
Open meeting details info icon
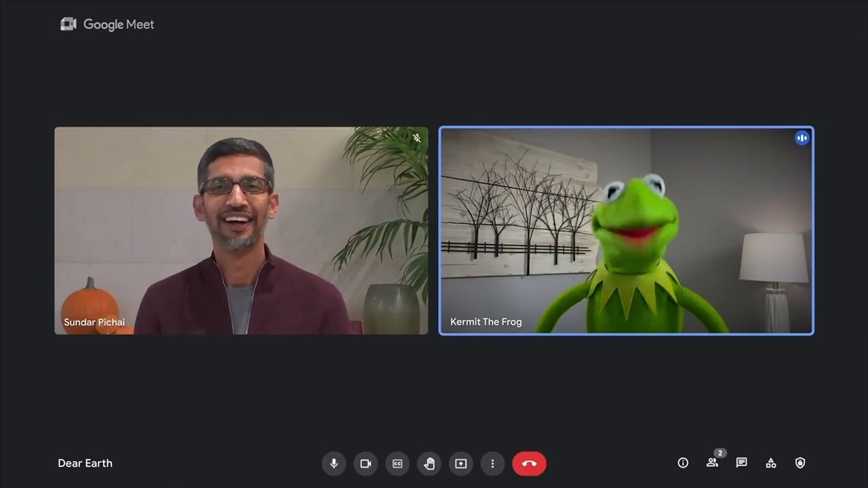pos(683,463)
